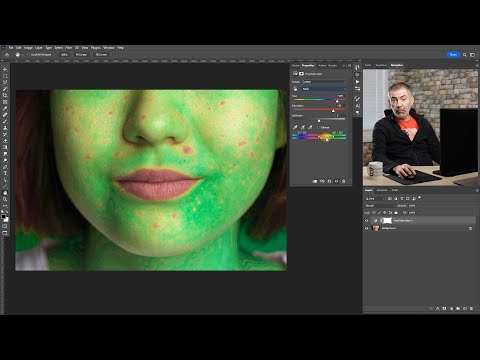Image resolution: width=480 pixels, height=360 pixels.
Task: Toggle view previous state in Properties
Action: [x=322, y=181]
